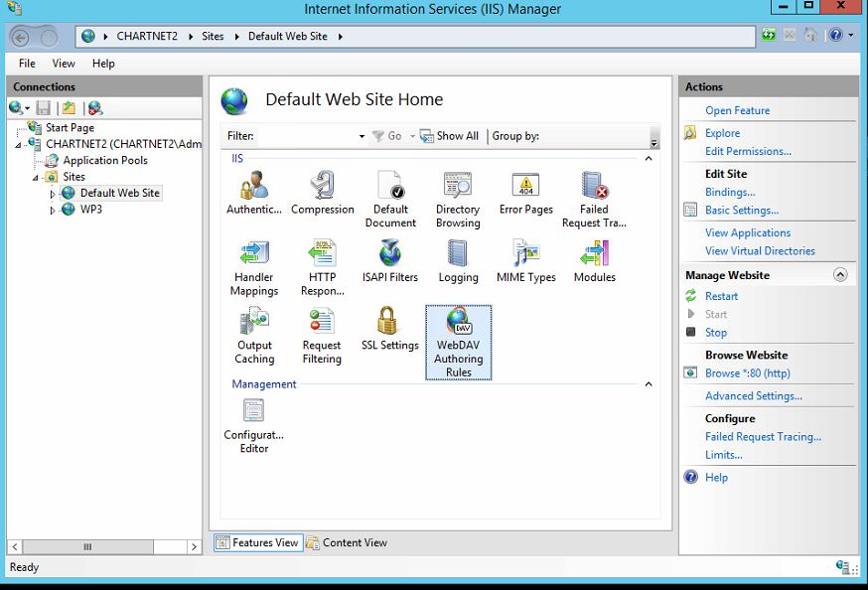Open the Help menu
This screenshot has width=868, height=590.
[103, 64]
